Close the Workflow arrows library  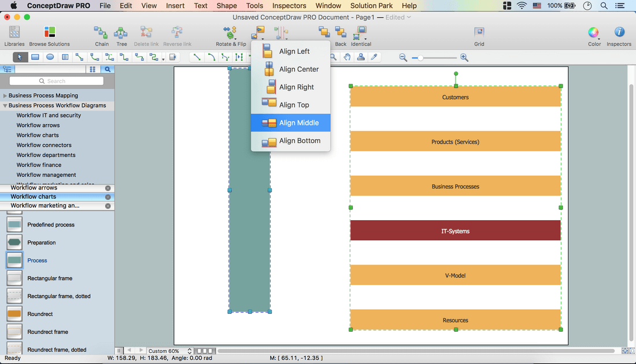point(108,188)
